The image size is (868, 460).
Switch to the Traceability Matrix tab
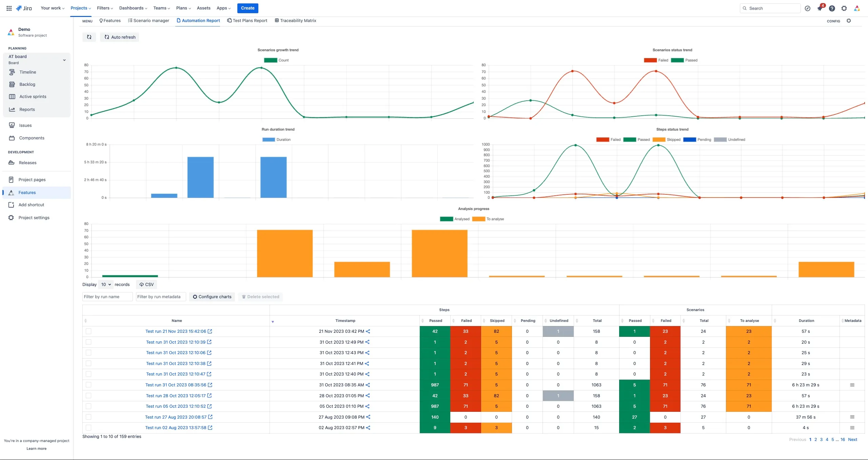295,21
